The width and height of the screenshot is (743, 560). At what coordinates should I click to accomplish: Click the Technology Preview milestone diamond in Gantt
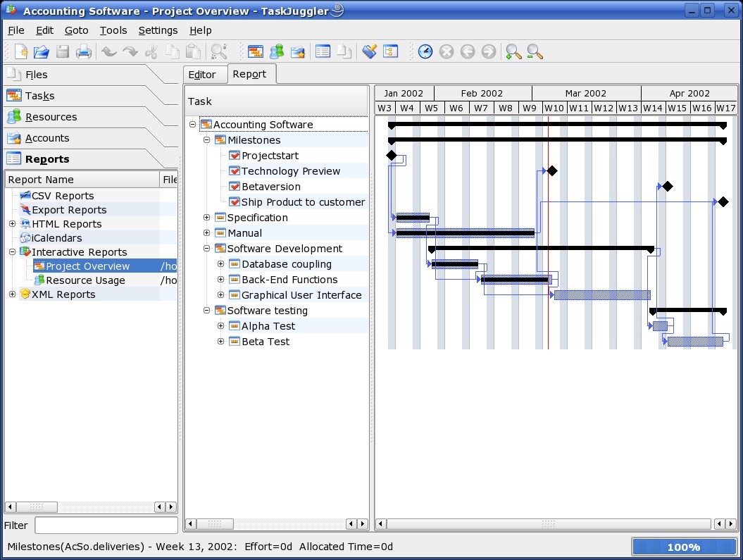(x=552, y=170)
